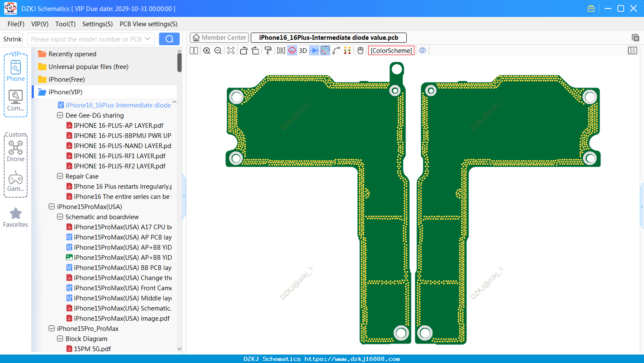The width and height of the screenshot is (644, 363).
Task: Collapse the Block Diagram node
Action: click(60, 338)
